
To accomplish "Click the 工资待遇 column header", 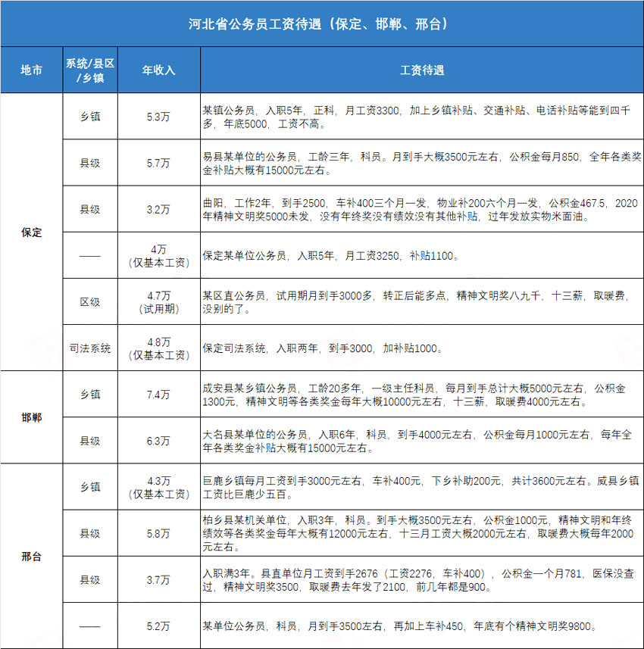I will coord(421,70).
